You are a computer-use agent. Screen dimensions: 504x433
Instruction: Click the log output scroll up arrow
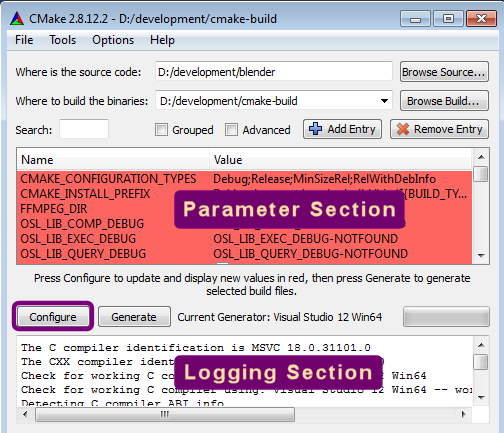481,345
